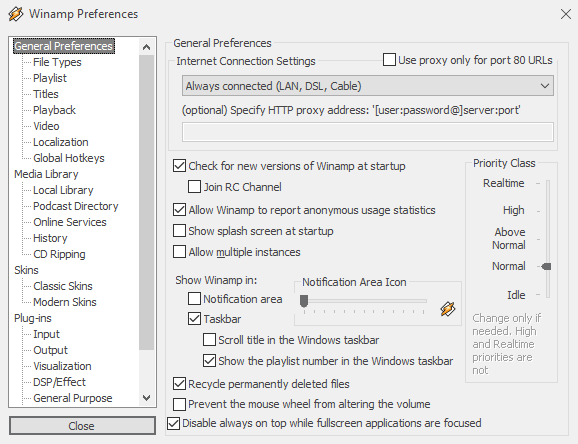Screen dimensions: 578x444
Task: Toggle Show splash screen at startup
Action: click(x=180, y=231)
